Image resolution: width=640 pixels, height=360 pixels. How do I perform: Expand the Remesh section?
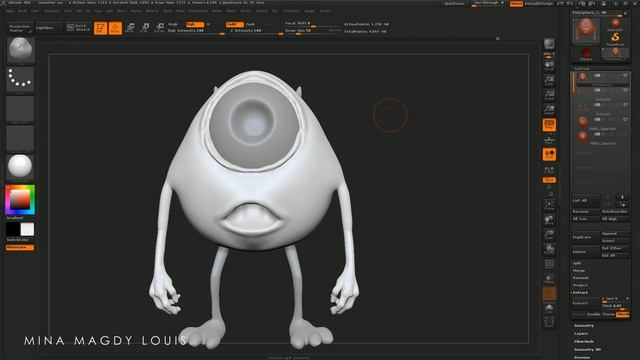pyautogui.click(x=580, y=278)
